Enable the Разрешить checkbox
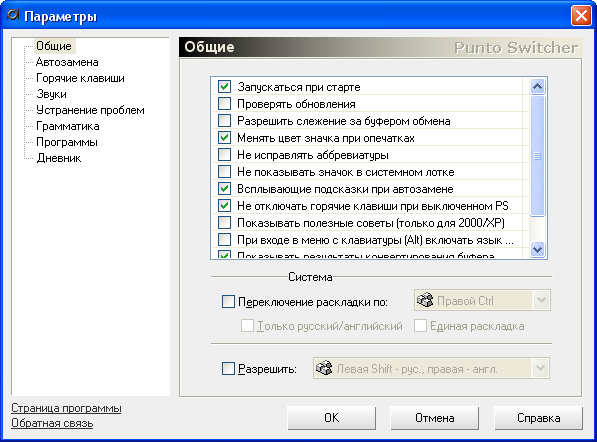The height and width of the screenshot is (442, 597). [228, 369]
